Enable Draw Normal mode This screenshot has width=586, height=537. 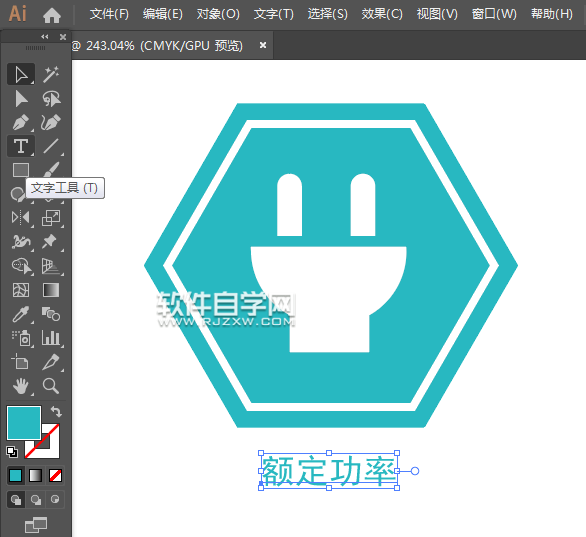[16, 500]
